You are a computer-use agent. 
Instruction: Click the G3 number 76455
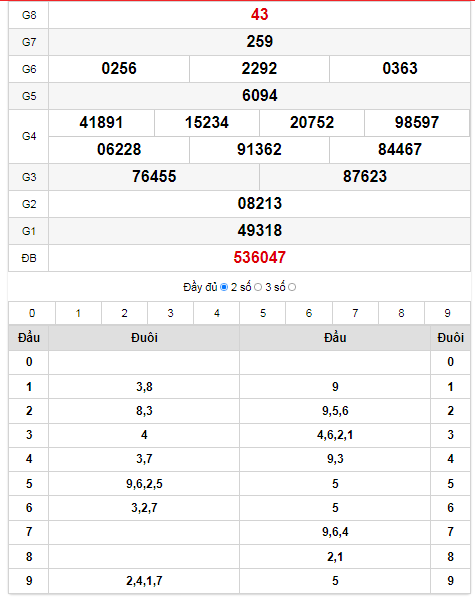(154, 177)
